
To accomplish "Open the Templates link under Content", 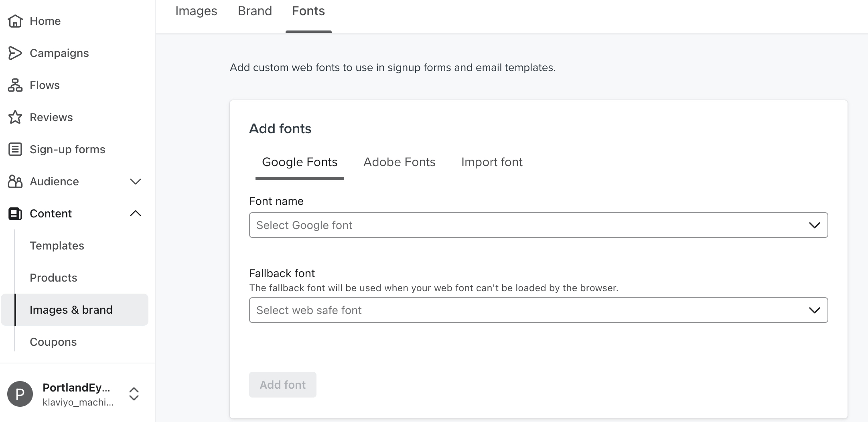I will [x=57, y=245].
